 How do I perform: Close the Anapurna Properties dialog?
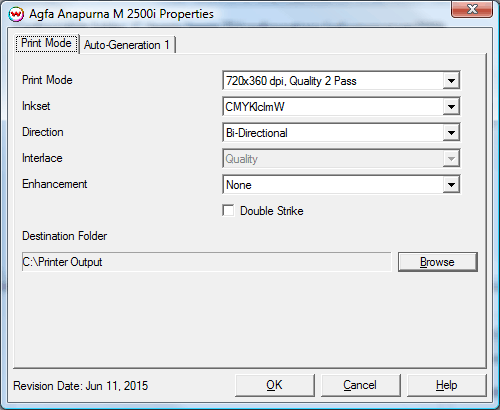[x=472, y=9]
